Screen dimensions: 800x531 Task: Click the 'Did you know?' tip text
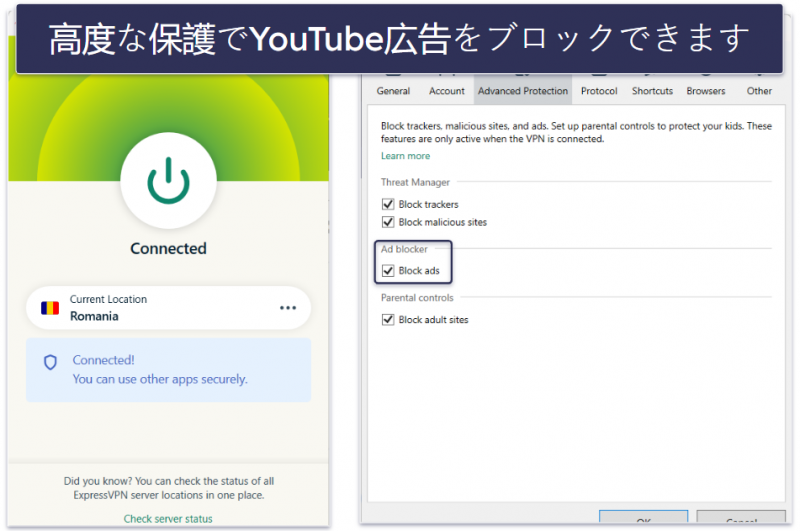coord(168,488)
